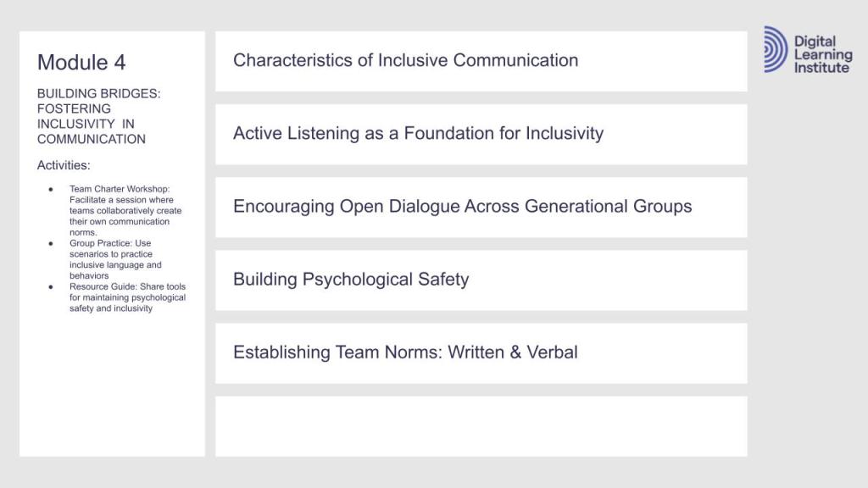Select the Building Bridges subtitle text

[98, 116]
